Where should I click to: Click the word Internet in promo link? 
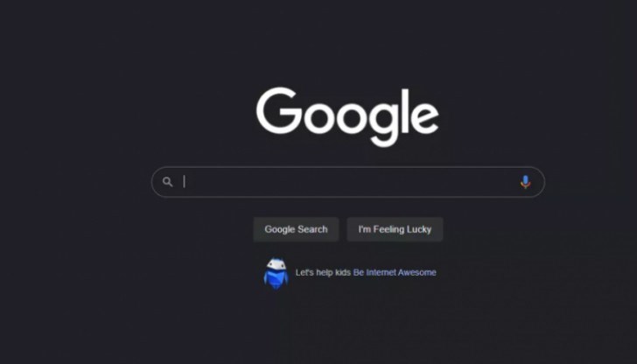point(381,273)
